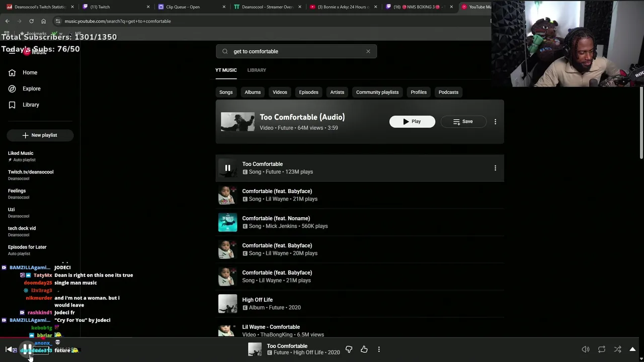644x362 pixels.
Task: Save Too Comfortable (Audio) to a playlist
Action: 463,121
